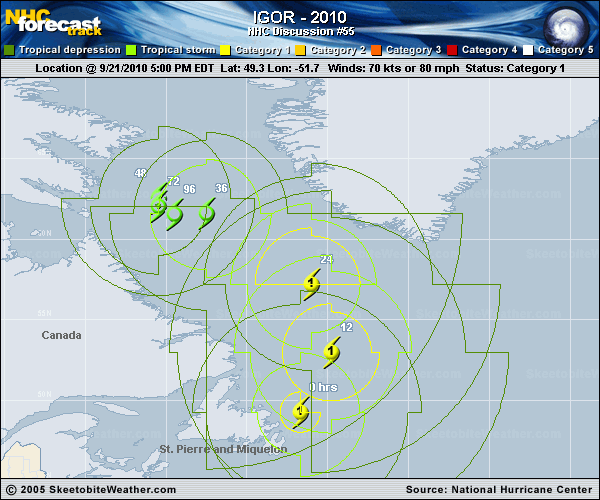This screenshot has height=500, width=600.
Task: Click the 0 hrs Category 1 hurricane marker
Action: (300, 412)
